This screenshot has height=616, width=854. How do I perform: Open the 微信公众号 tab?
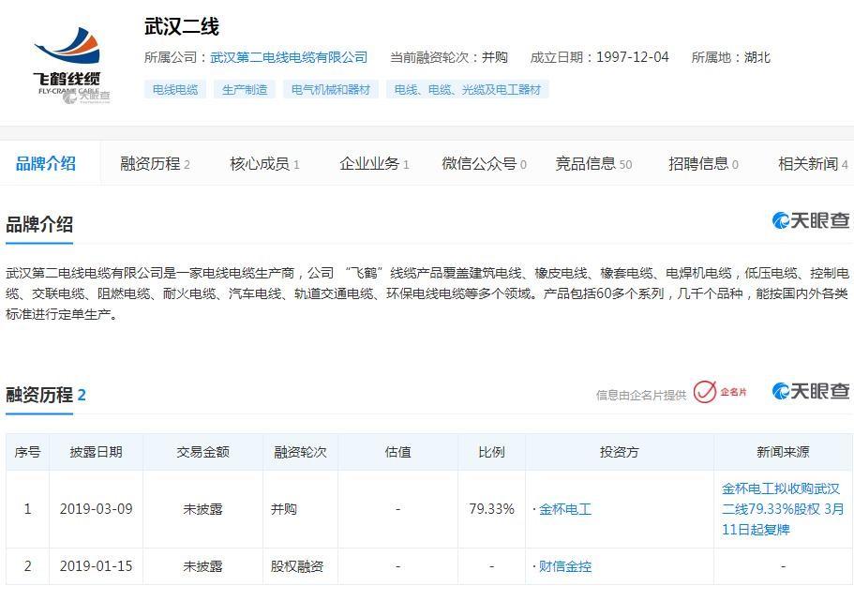tap(483, 163)
